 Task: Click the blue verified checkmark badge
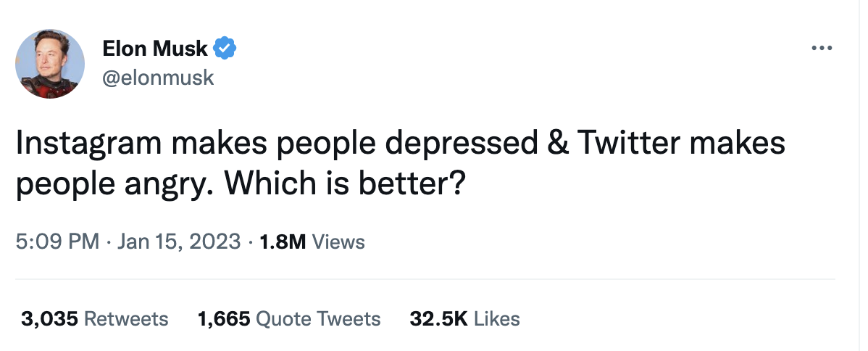(x=225, y=49)
